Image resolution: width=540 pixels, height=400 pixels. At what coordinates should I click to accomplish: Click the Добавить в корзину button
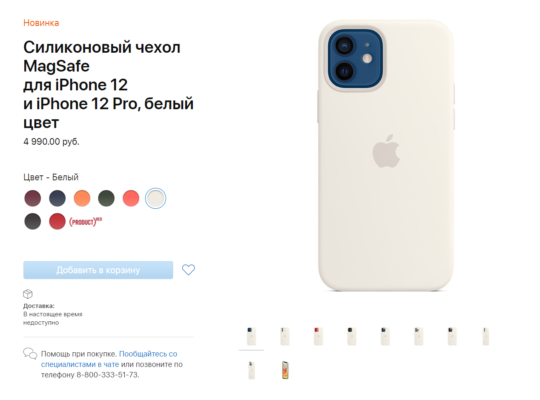click(98, 270)
